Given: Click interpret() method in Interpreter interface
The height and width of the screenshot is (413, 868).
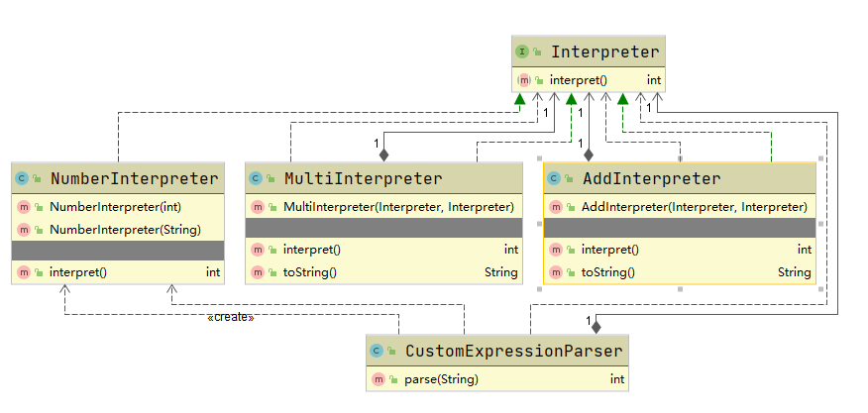Looking at the screenshot, I should (x=578, y=80).
